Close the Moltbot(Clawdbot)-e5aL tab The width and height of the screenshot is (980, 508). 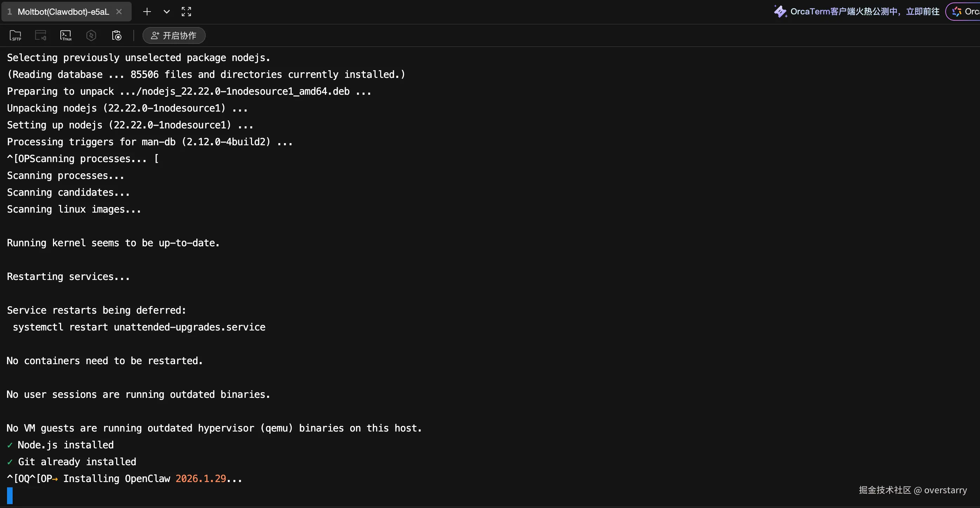point(119,12)
